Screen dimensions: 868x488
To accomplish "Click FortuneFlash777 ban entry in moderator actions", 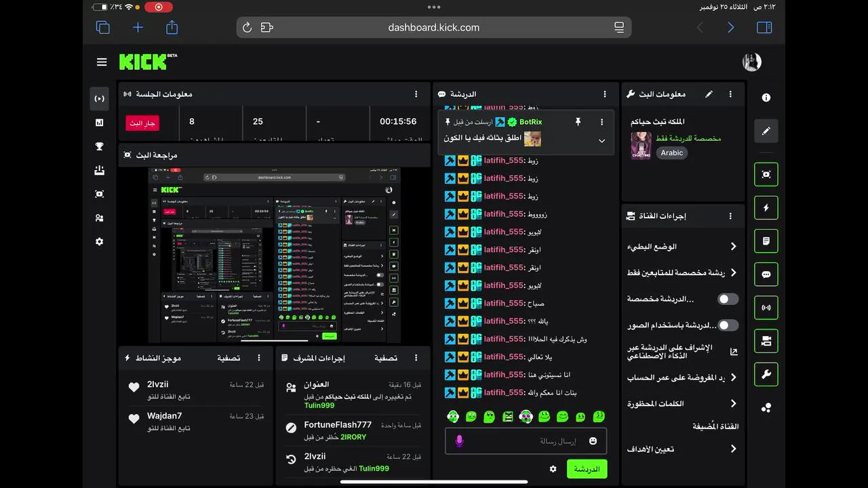I will [353, 431].
